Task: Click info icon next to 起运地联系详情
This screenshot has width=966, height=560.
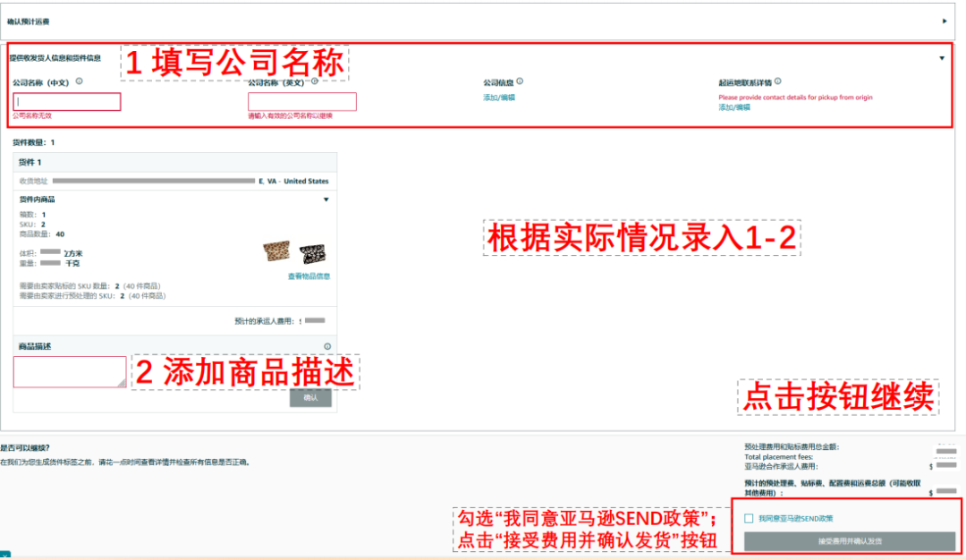Action: [778, 81]
